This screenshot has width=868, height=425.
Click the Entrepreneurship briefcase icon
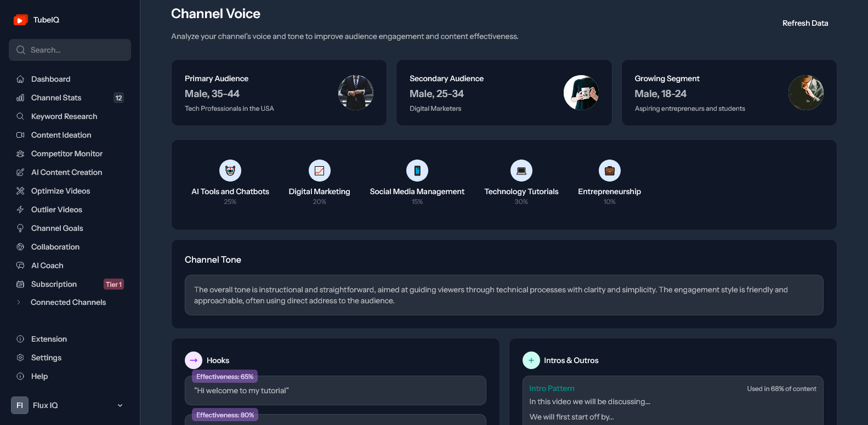pyautogui.click(x=609, y=171)
